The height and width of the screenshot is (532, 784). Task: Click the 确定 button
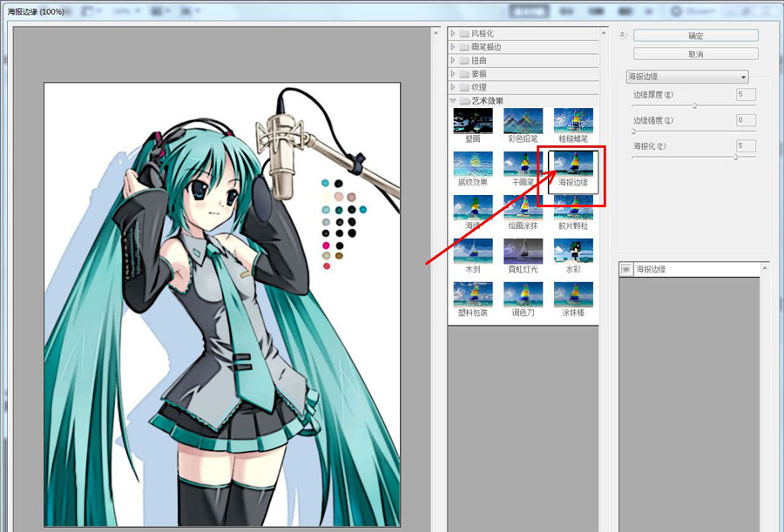(x=695, y=36)
